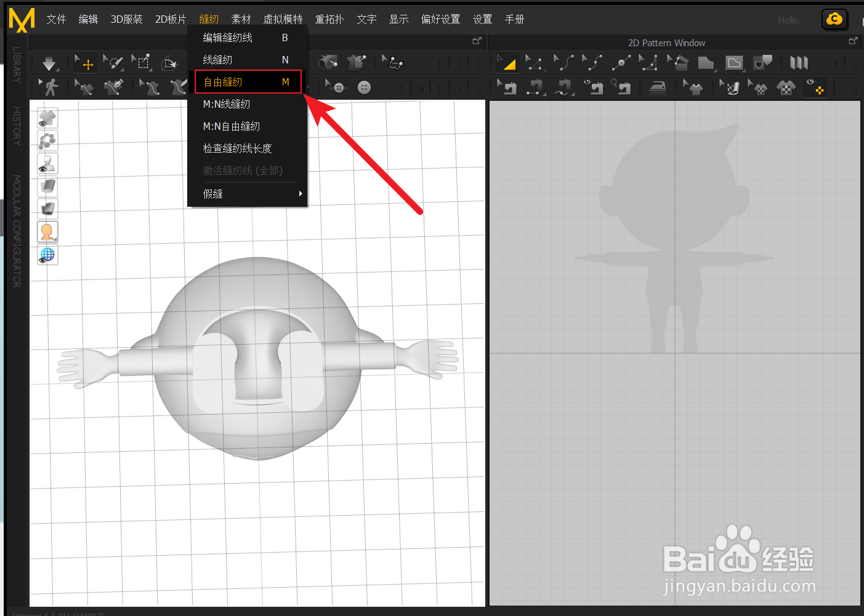
Task: Open the MODULAR CONFIGURATOR side tab
Action: pos(17,231)
